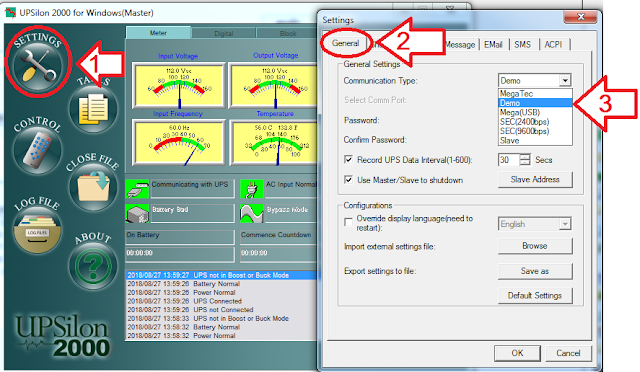Open the About question mark icon

tap(93, 266)
